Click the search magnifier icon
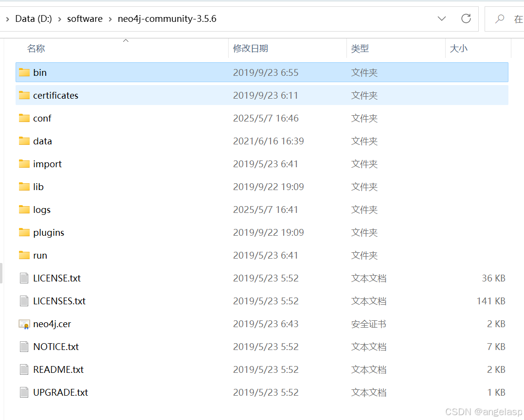 tap(500, 18)
